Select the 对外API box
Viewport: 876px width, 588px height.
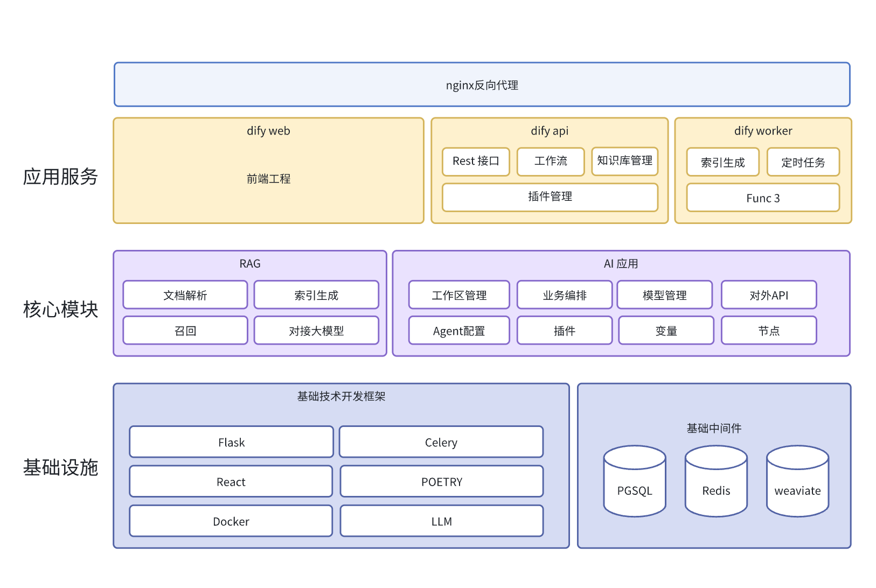point(769,295)
